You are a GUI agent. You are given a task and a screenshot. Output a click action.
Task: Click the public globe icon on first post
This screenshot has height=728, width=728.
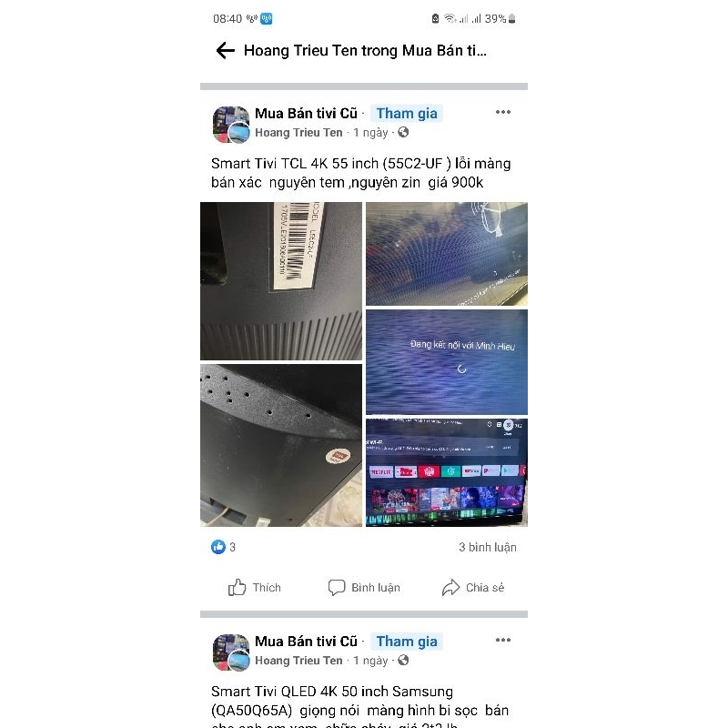click(403, 132)
